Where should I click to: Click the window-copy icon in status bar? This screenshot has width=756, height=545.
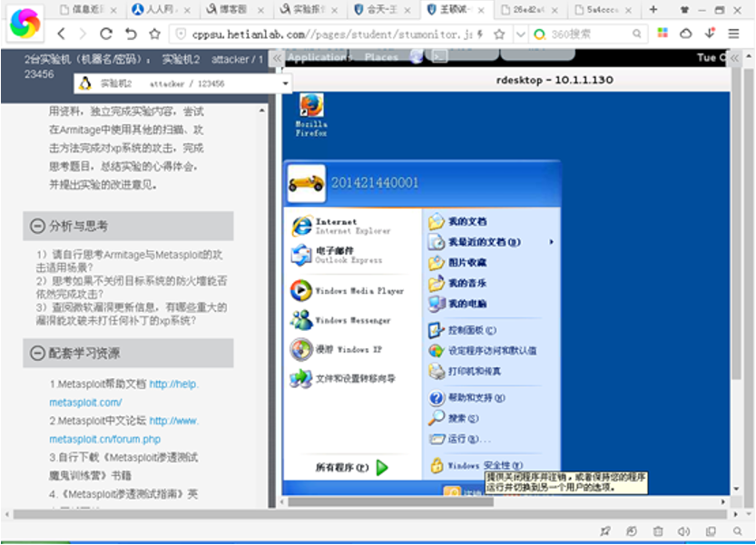pyautogui.click(x=711, y=531)
